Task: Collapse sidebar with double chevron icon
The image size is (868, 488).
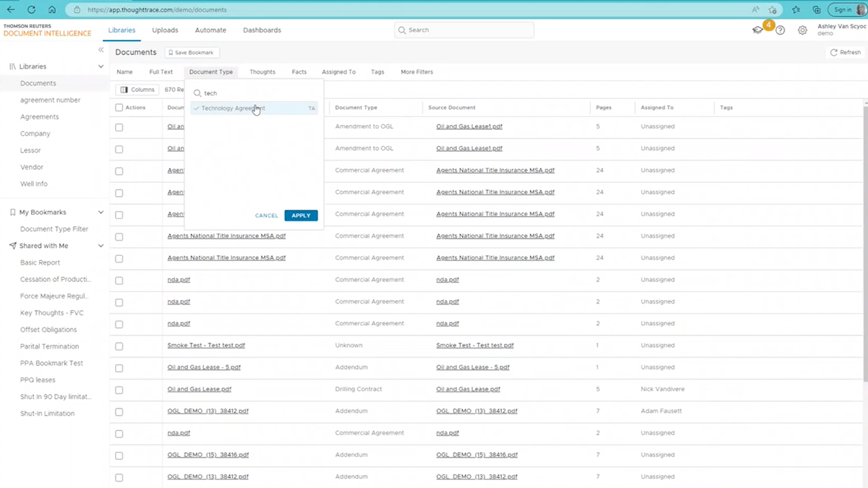Action: pyautogui.click(x=101, y=50)
